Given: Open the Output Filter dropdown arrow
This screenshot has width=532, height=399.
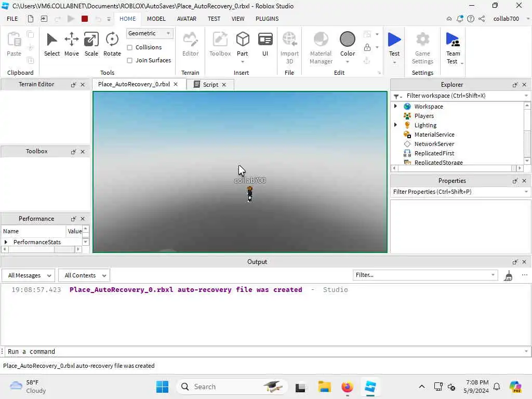Looking at the screenshot, I should [x=493, y=275].
